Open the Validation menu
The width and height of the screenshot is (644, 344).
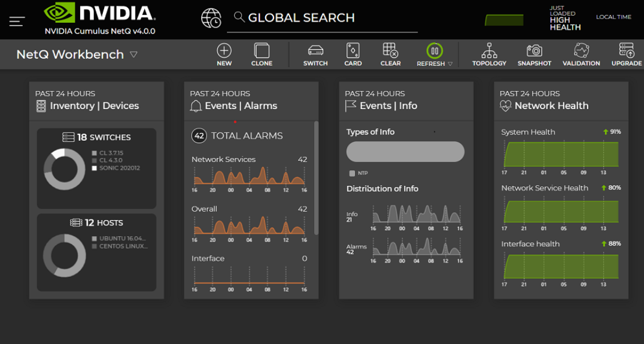pos(581,55)
